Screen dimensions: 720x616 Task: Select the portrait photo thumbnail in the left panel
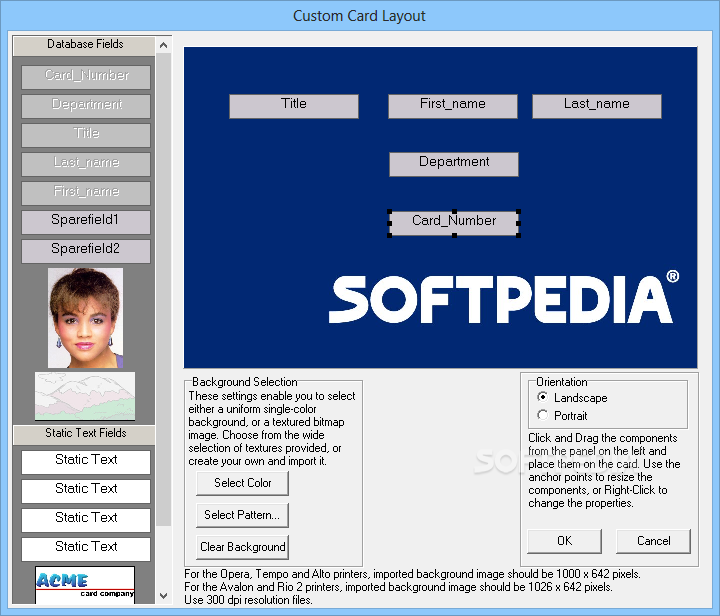point(85,318)
